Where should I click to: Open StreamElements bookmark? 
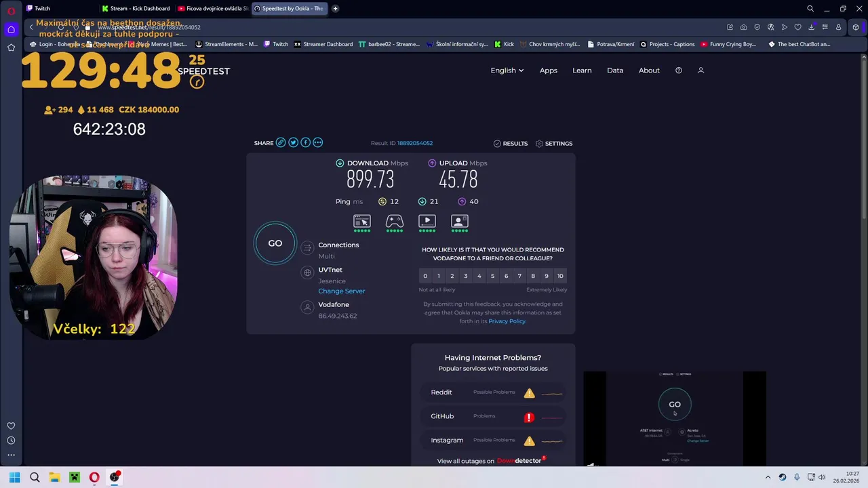point(226,44)
